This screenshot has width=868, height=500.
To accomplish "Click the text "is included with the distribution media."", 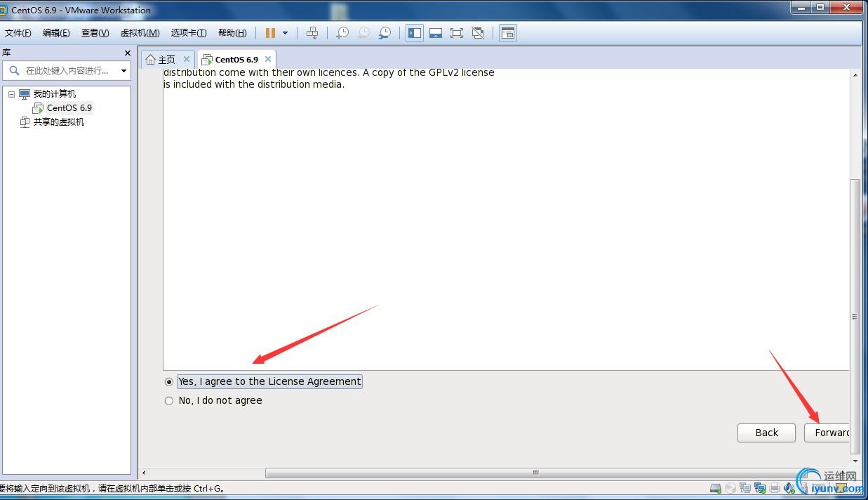I will coord(254,84).
